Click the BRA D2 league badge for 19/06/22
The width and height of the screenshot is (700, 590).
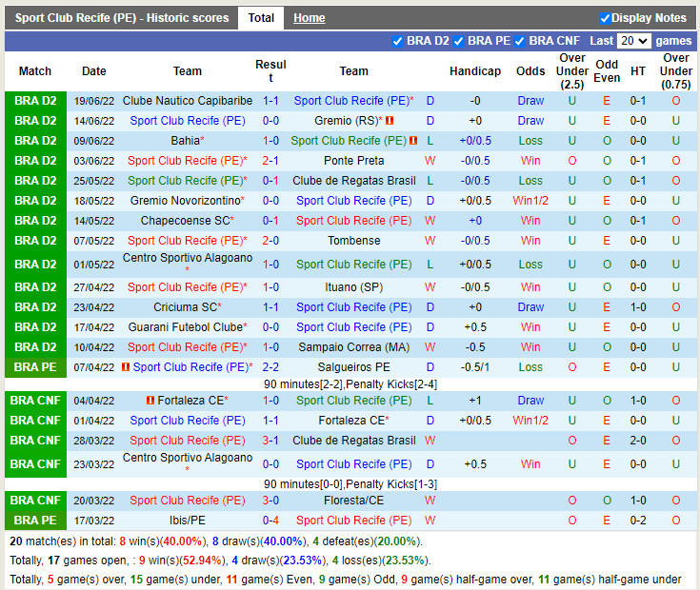pyautogui.click(x=35, y=101)
